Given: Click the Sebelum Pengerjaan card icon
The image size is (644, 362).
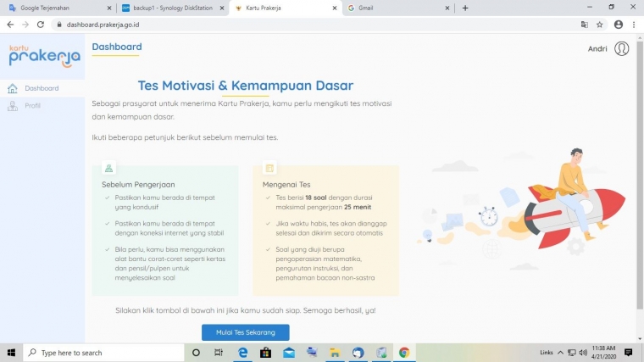Looking at the screenshot, I should tap(108, 168).
